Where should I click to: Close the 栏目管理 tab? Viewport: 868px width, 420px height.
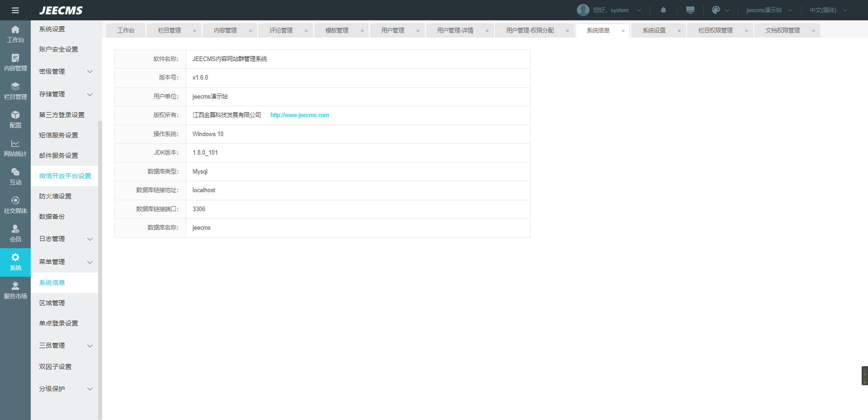pos(194,31)
